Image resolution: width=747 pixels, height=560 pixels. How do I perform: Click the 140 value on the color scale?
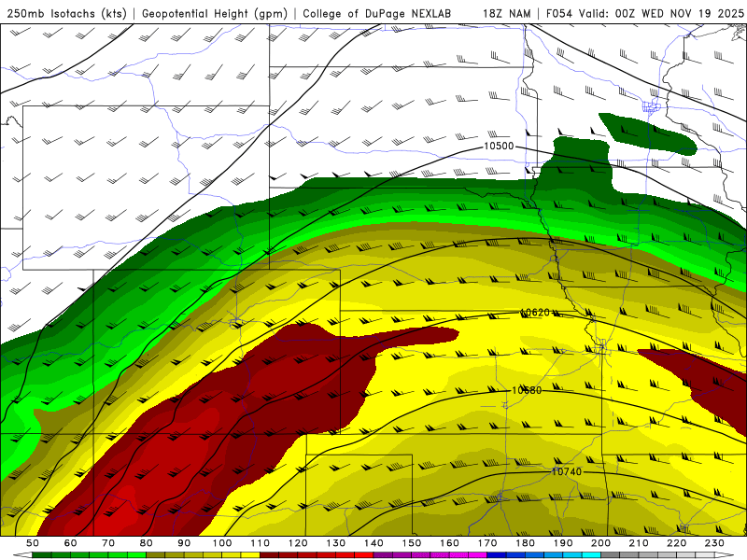pos(374,543)
